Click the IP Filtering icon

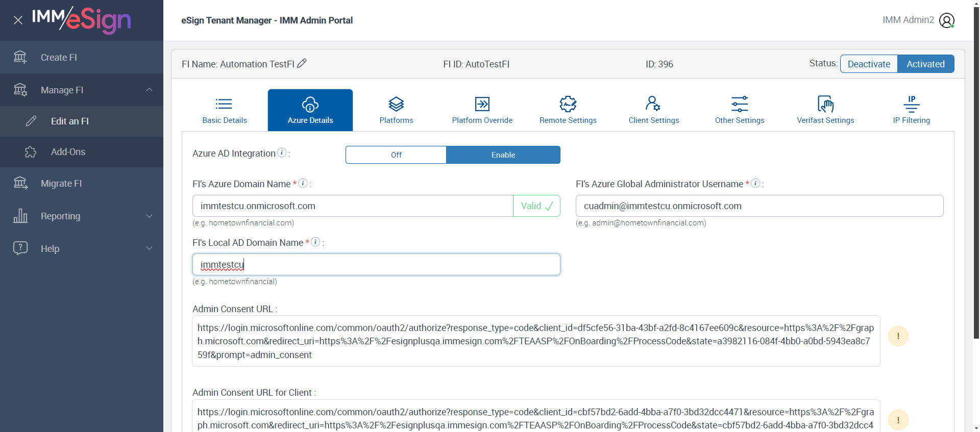point(912,104)
